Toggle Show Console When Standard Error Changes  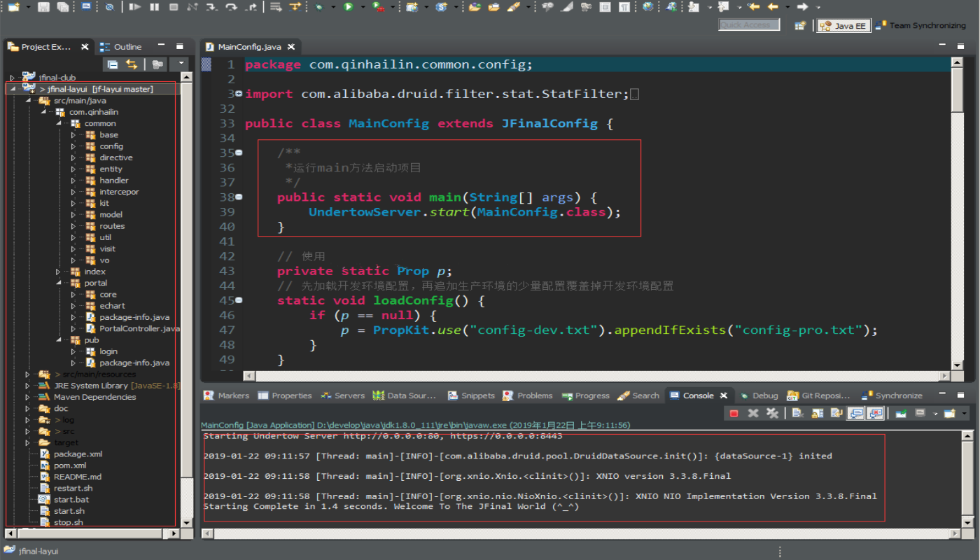point(876,414)
